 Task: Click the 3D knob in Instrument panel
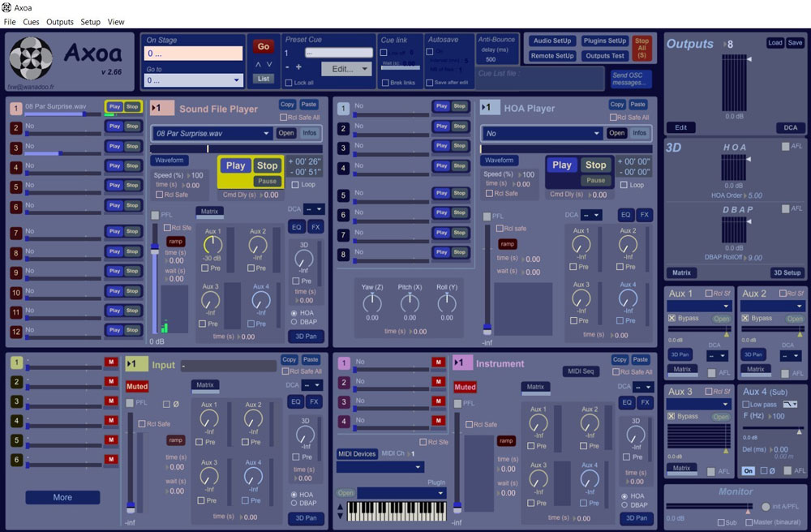pyautogui.click(x=636, y=434)
